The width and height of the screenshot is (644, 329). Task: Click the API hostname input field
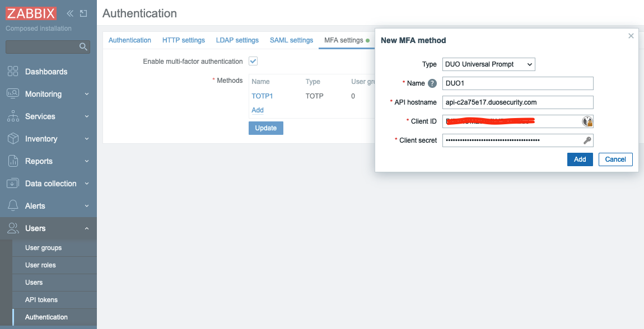[x=517, y=102]
